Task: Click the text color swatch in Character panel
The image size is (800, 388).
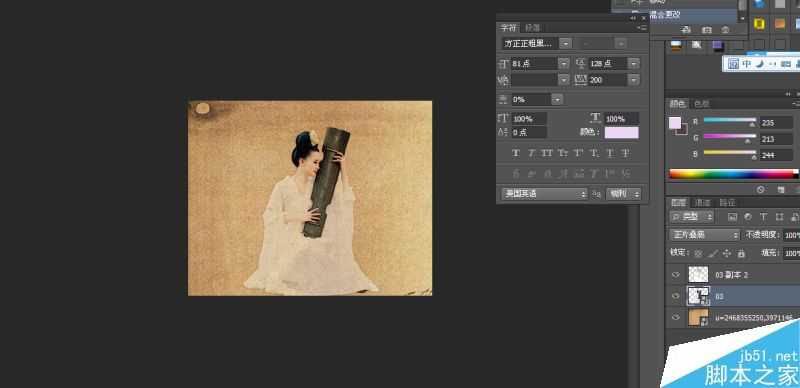Action: click(x=621, y=133)
